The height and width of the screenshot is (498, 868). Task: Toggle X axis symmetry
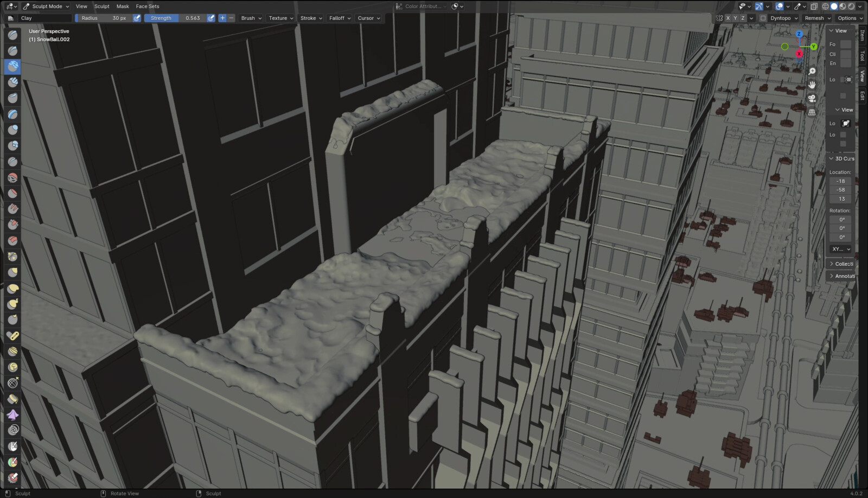coord(728,18)
